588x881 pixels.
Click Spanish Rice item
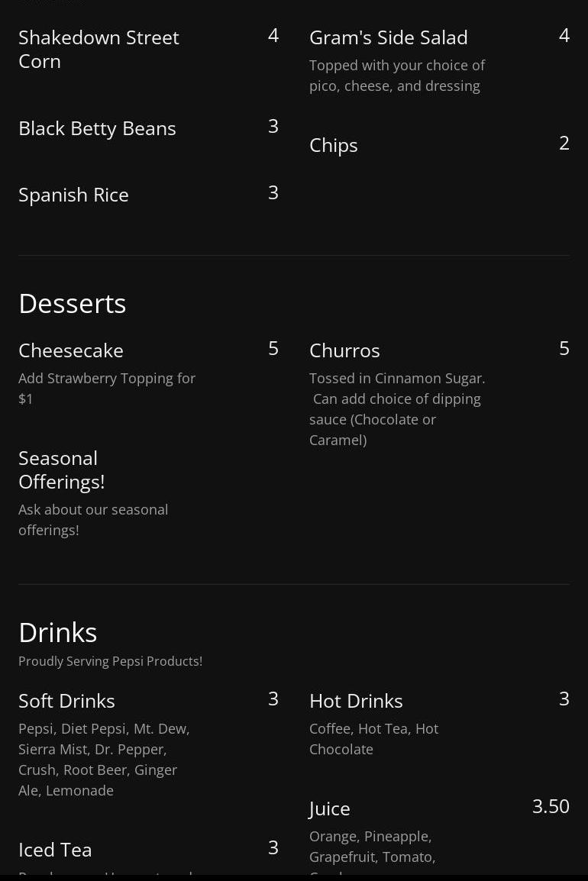tap(73, 195)
